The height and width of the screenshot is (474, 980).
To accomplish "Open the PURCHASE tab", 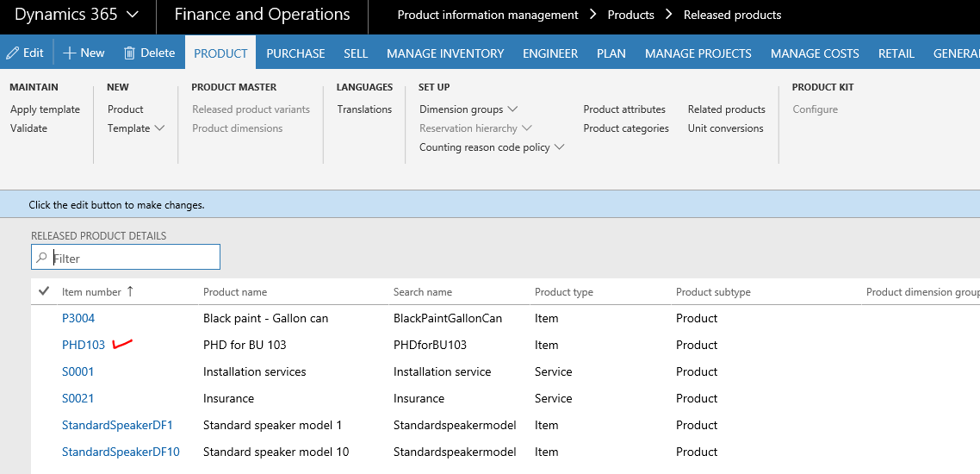I will pos(295,53).
